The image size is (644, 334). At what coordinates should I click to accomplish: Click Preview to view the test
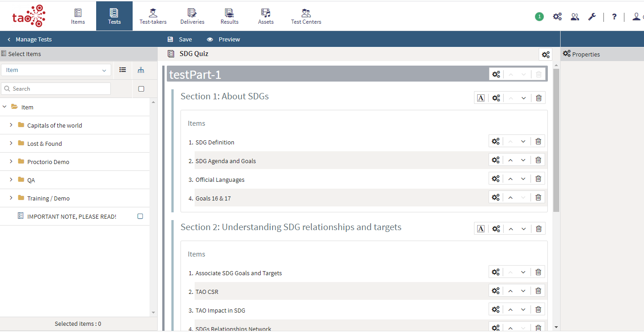(x=223, y=40)
